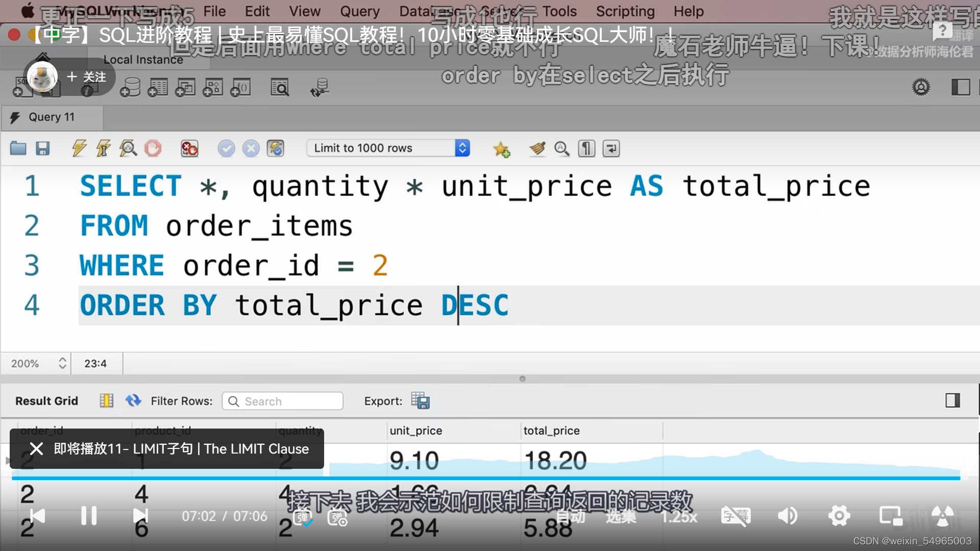Rollback the transaction with the blue X icon
The height and width of the screenshot is (551, 980).
coord(251,148)
